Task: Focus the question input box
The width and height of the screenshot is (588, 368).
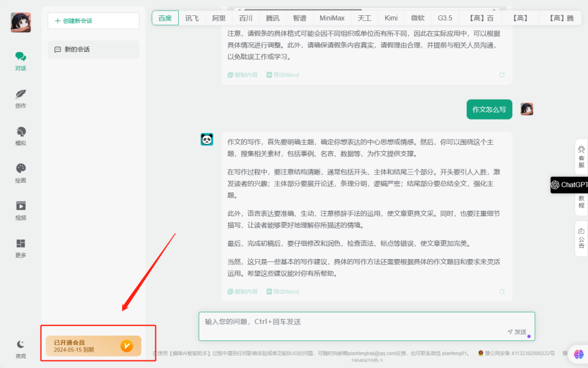Action: tap(366, 326)
